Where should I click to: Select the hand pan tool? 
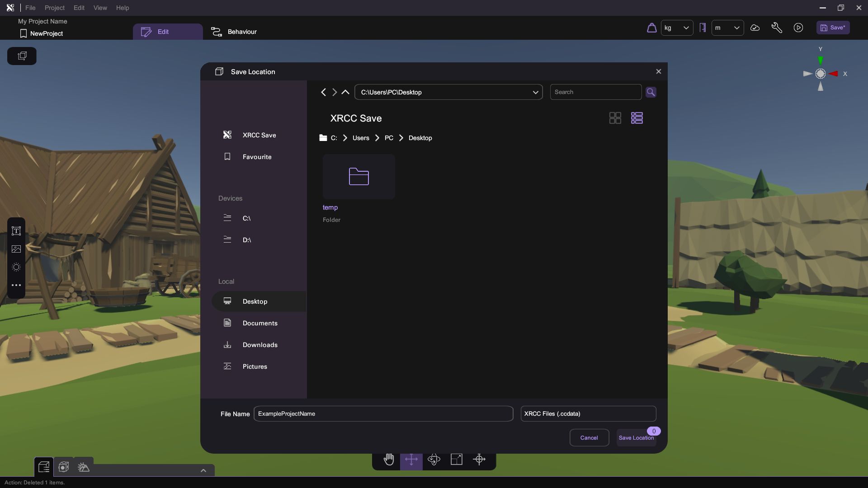pos(389,460)
